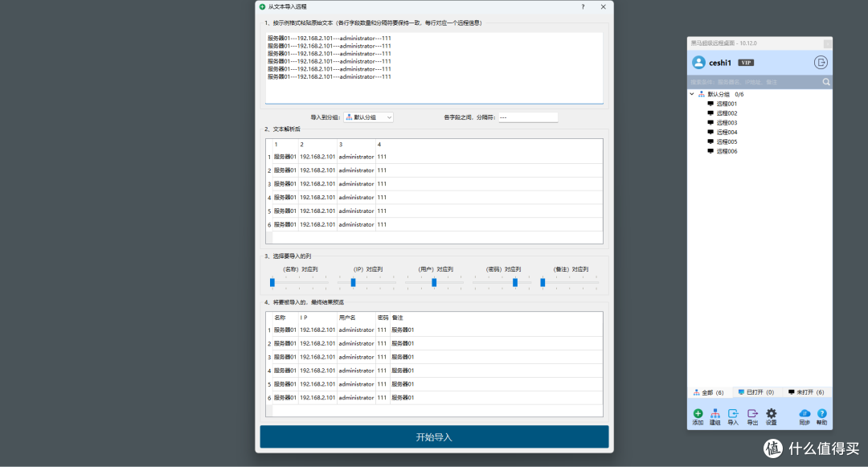Adjust the (用户) 对应列 slider
This screenshot has width=868, height=467.
pyautogui.click(x=434, y=283)
